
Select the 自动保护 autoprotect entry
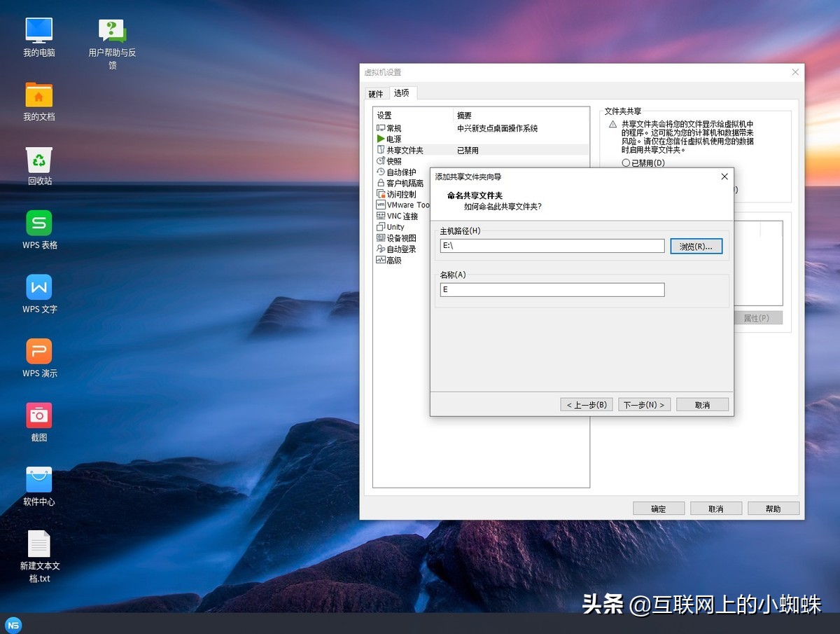(x=401, y=172)
